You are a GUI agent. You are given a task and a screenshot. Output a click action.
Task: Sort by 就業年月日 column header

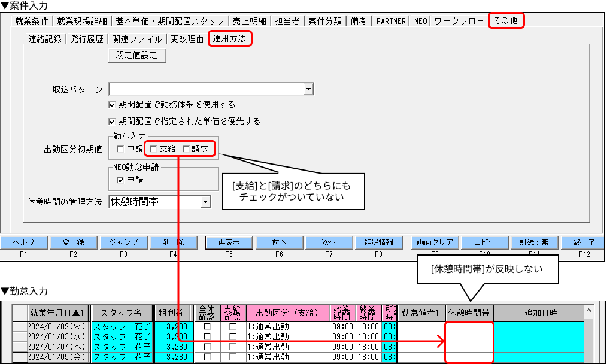pos(58,313)
